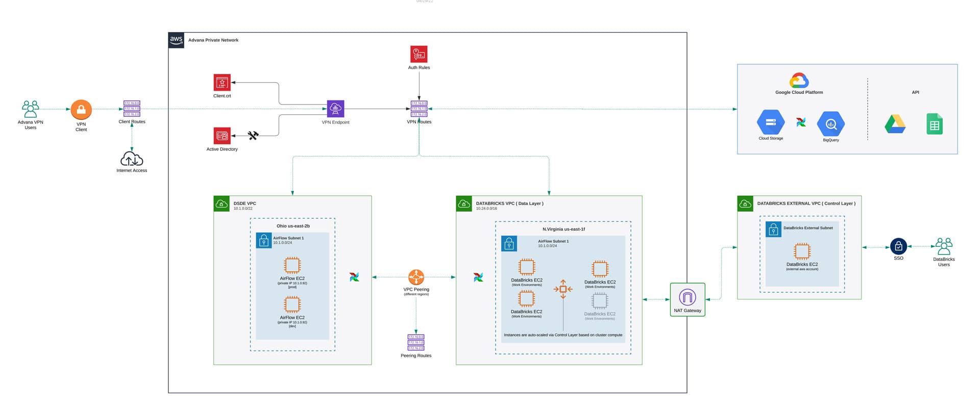Select the Internet Access cloud icon
980x408 pixels.
pos(132,159)
